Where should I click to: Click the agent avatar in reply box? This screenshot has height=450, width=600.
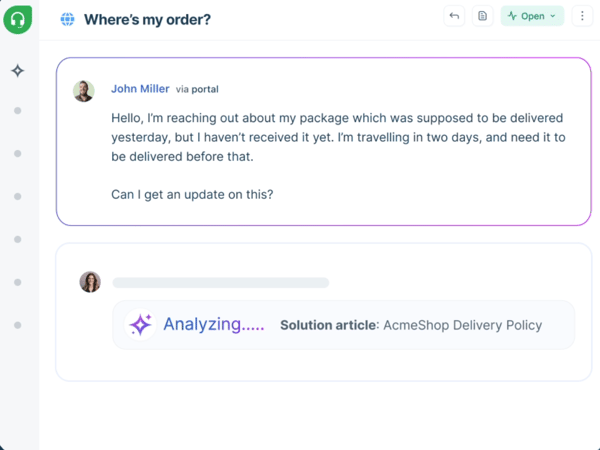coord(90,282)
